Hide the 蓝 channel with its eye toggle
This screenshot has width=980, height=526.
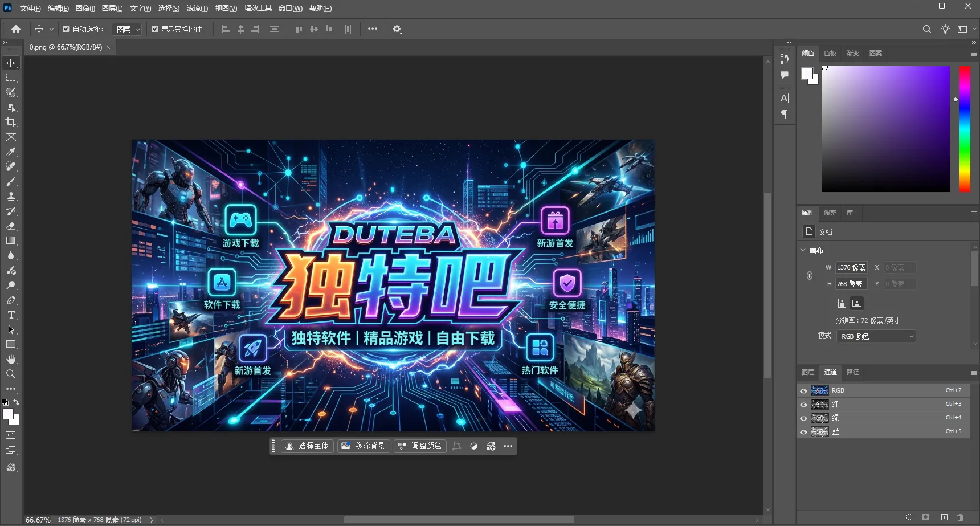804,431
